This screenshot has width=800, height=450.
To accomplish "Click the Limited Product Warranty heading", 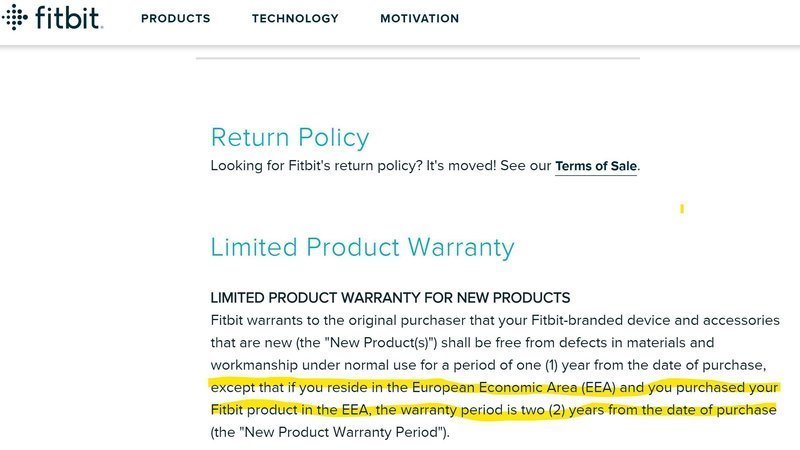I will 362,247.
